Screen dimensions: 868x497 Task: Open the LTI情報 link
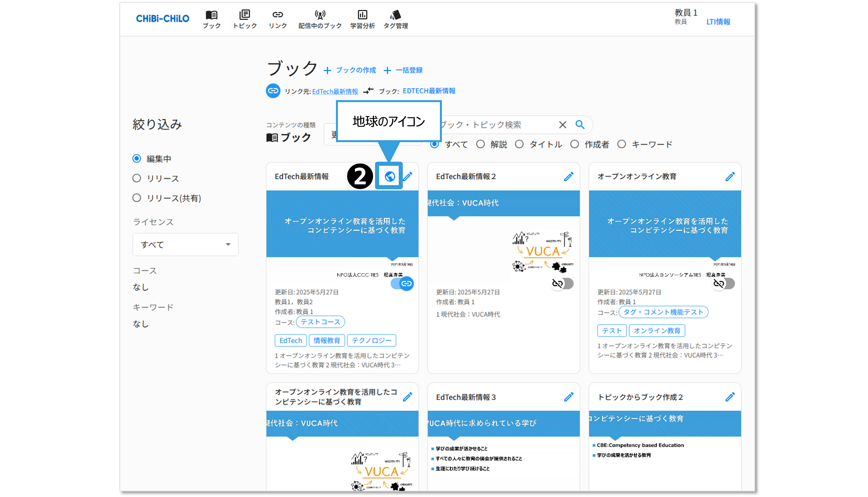click(718, 22)
